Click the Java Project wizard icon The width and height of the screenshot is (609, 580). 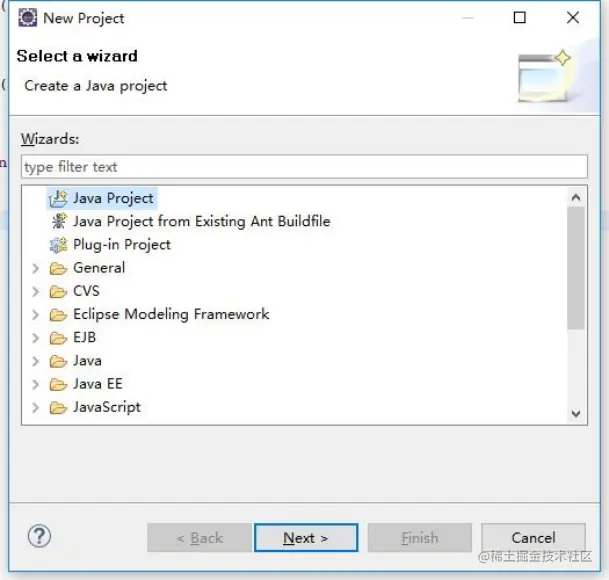click(x=58, y=198)
